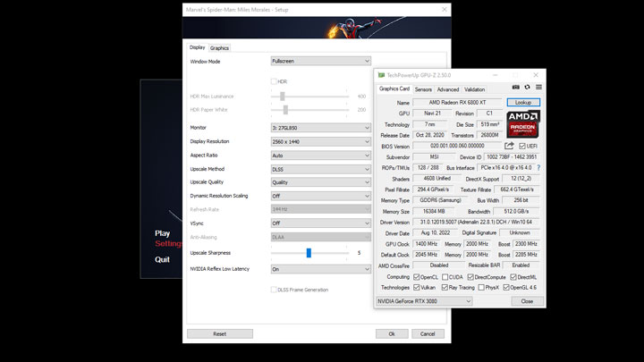This screenshot has height=362, width=644.
Task: Toggle the UEFI checkbox in GPU-Z
Action: point(522,146)
